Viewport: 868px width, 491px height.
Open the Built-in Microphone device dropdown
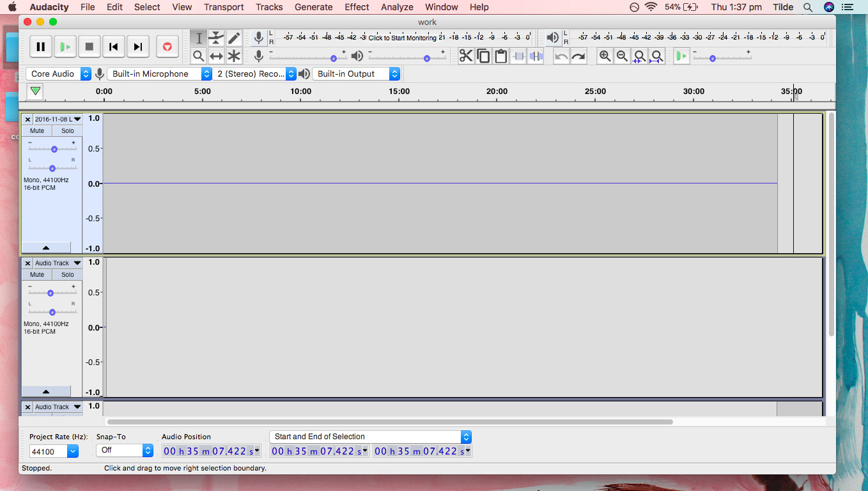tap(160, 74)
